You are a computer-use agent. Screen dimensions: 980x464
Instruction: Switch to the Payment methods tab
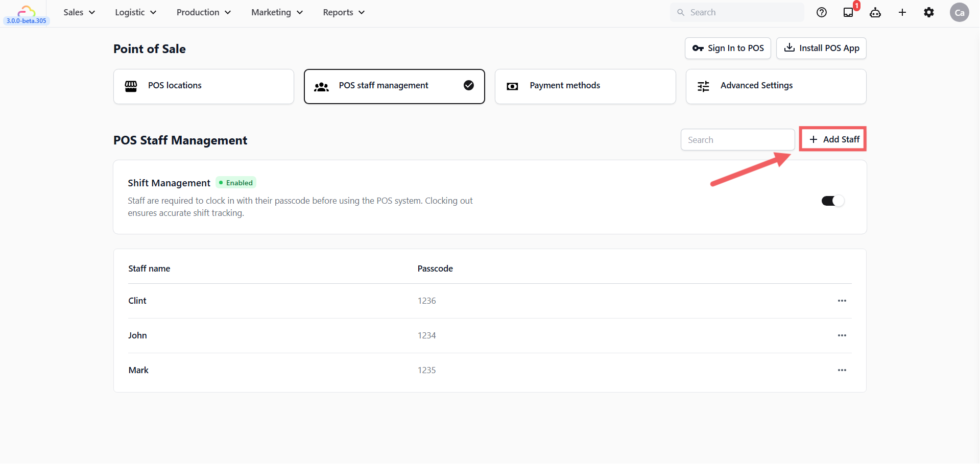point(585,86)
